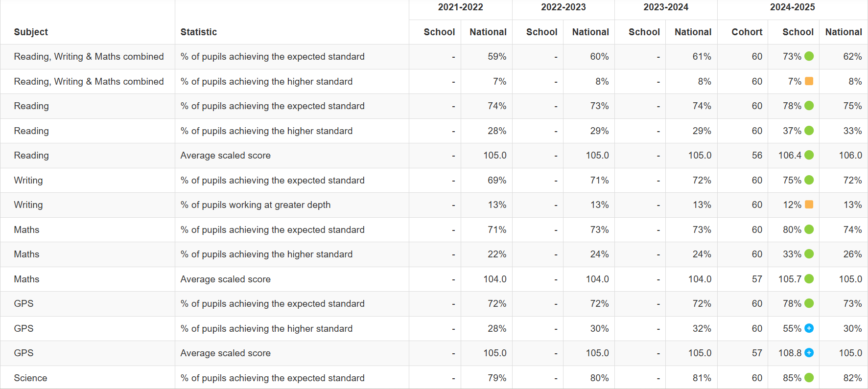Click orange square beside the 7% school value

click(x=809, y=81)
